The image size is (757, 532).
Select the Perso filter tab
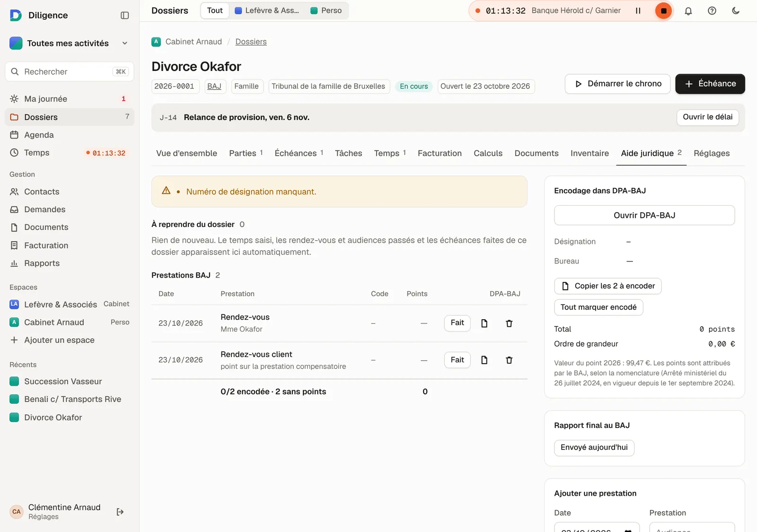point(326,10)
